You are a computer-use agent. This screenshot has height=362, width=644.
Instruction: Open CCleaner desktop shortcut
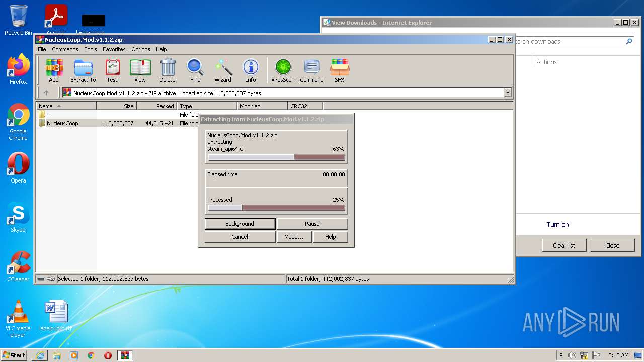coord(18,266)
